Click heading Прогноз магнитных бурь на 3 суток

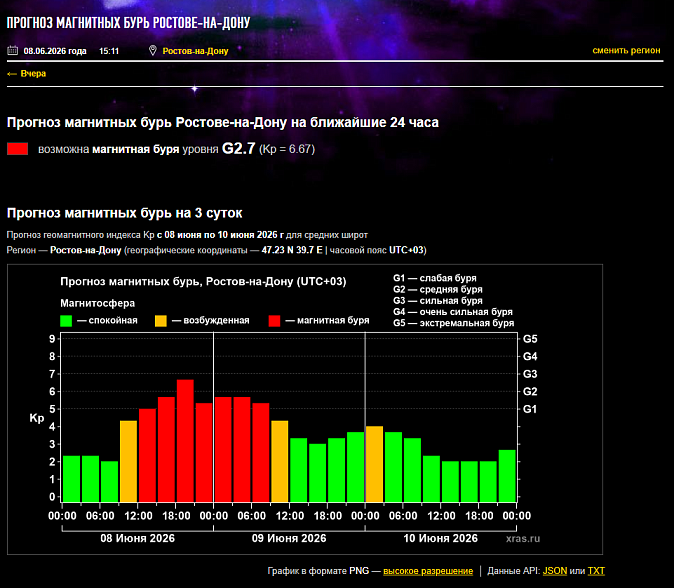click(x=125, y=213)
